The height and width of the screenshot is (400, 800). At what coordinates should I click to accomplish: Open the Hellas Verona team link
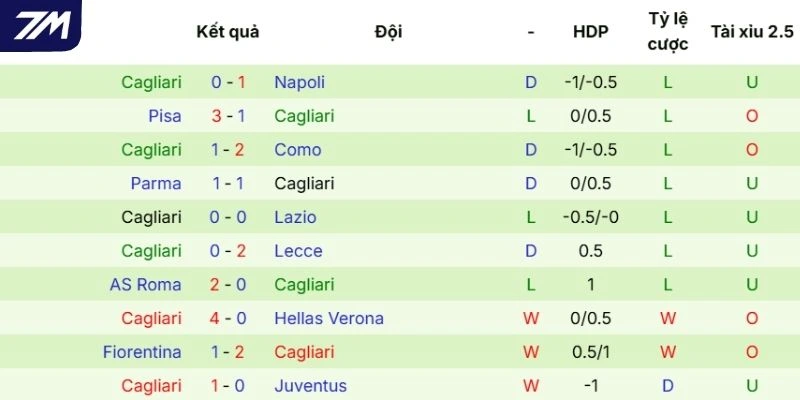pyautogui.click(x=329, y=319)
